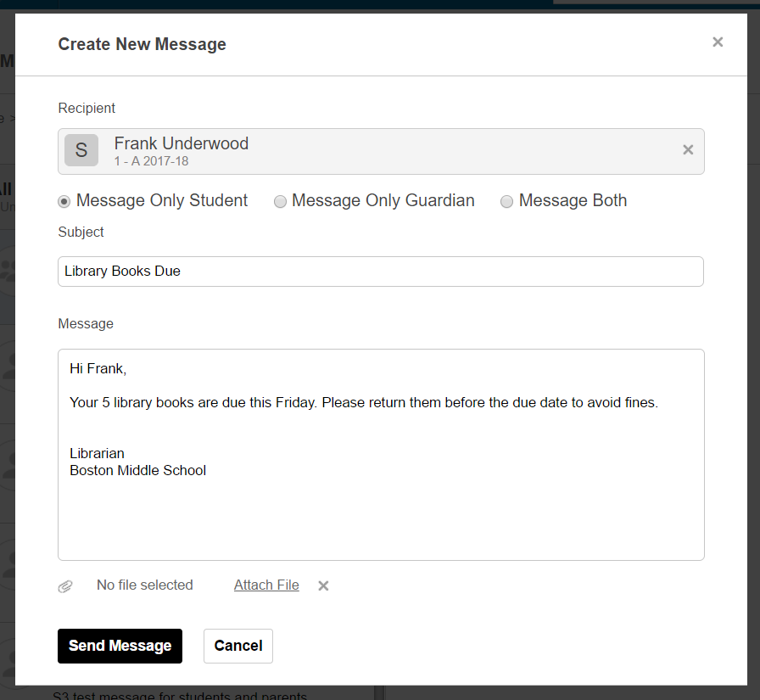Click the Boston Middle School signature line
This screenshot has width=760, height=700.
[x=137, y=470]
